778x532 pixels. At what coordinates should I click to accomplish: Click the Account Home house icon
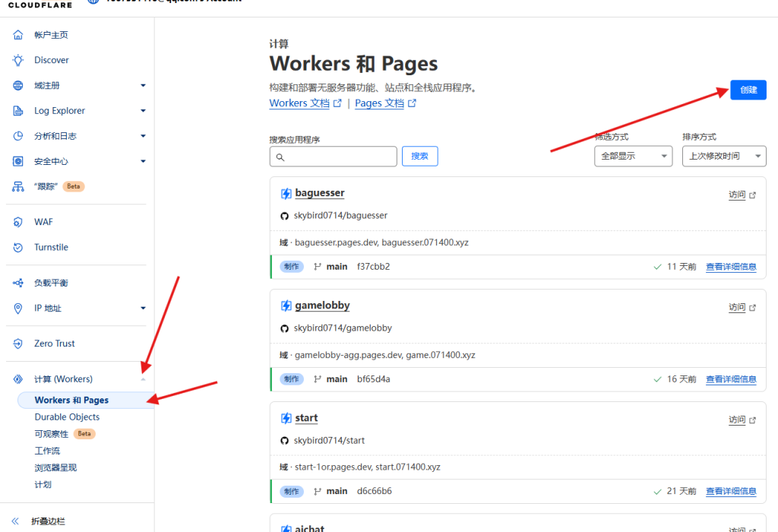click(18, 35)
